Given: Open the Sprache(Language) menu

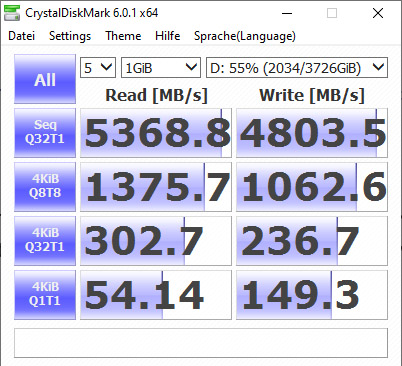Looking at the screenshot, I should [x=245, y=36].
